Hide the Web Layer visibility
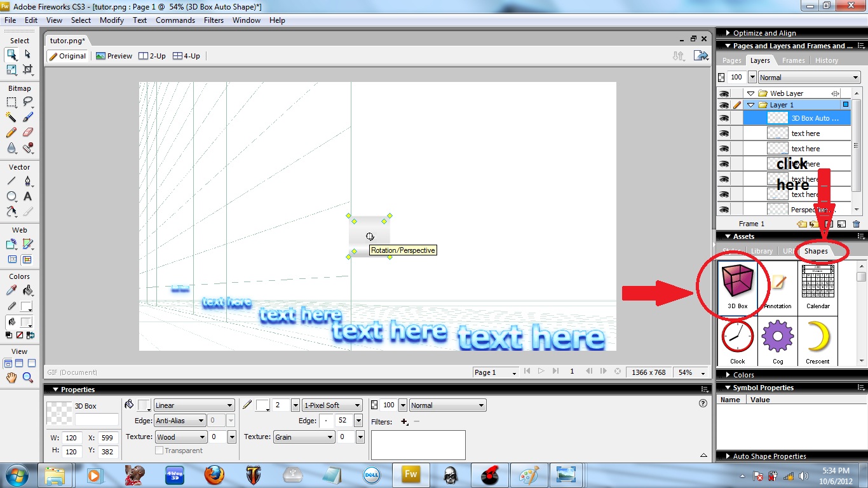 (x=725, y=93)
